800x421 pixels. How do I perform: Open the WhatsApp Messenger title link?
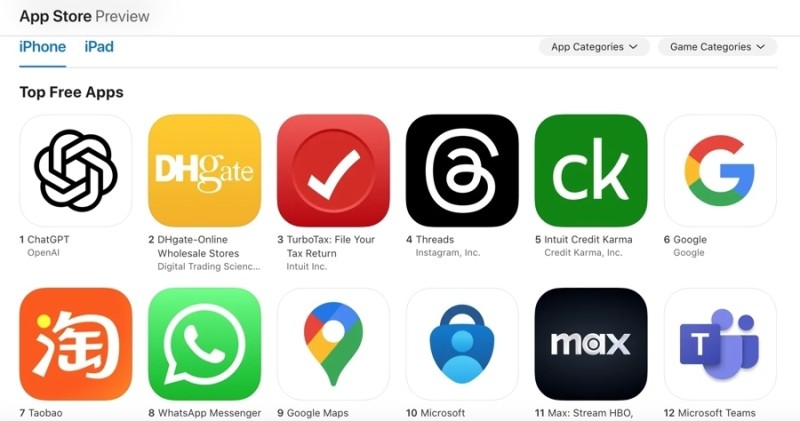[209, 413]
